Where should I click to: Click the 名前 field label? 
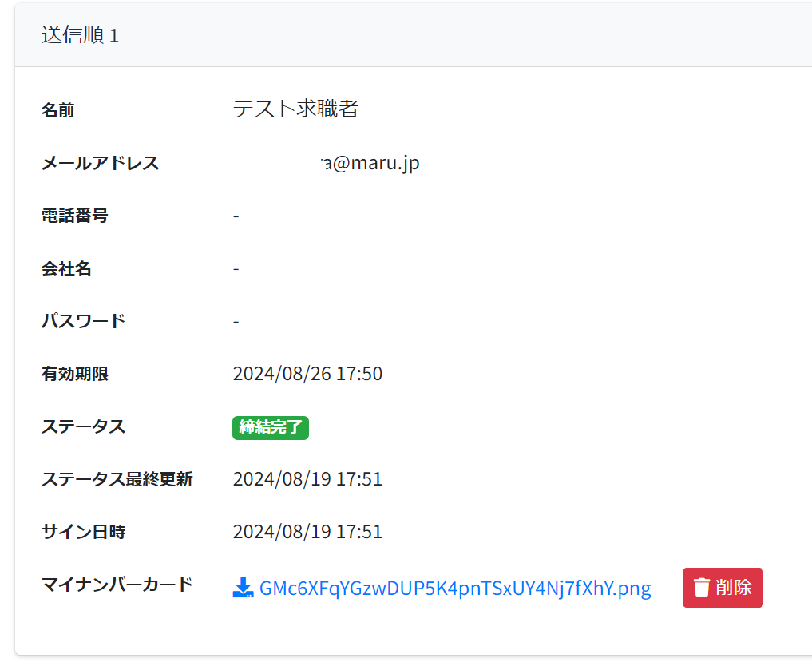[58, 110]
